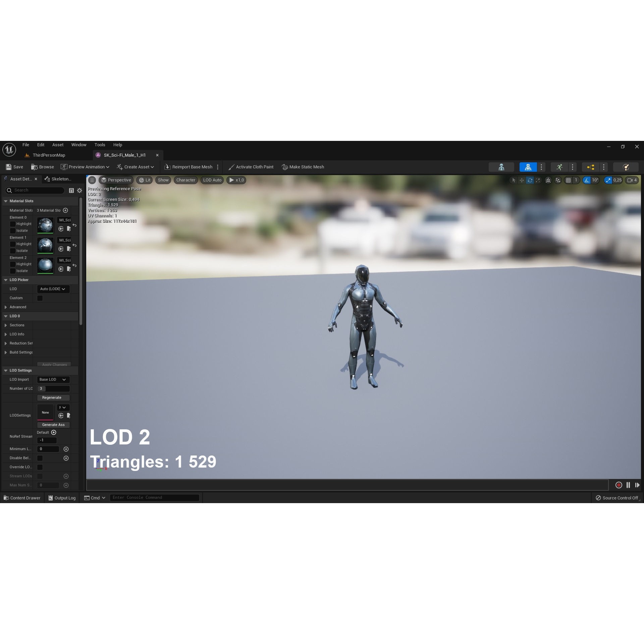Screen dimensions: 644x644
Task: Click the Generate Asset button
Action: 53,425
